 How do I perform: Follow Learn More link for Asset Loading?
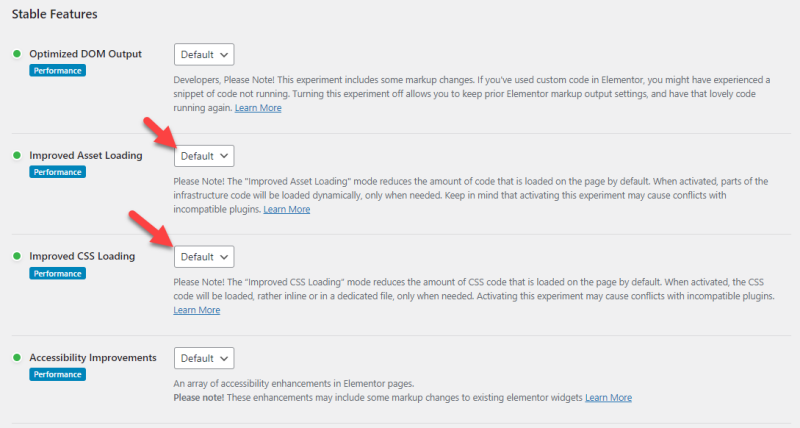pyautogui.click(x=287, y=209)
